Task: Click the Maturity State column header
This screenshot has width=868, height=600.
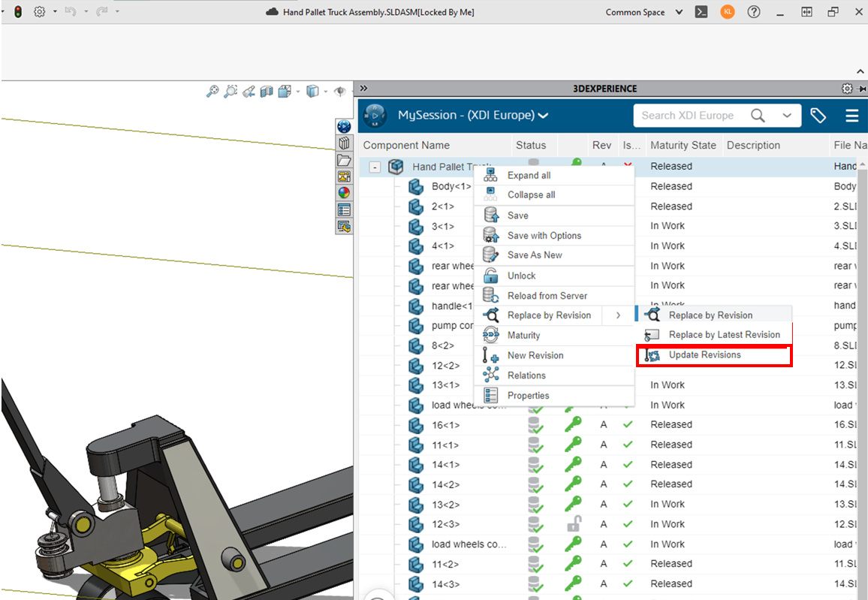Action: click(683, 146)
